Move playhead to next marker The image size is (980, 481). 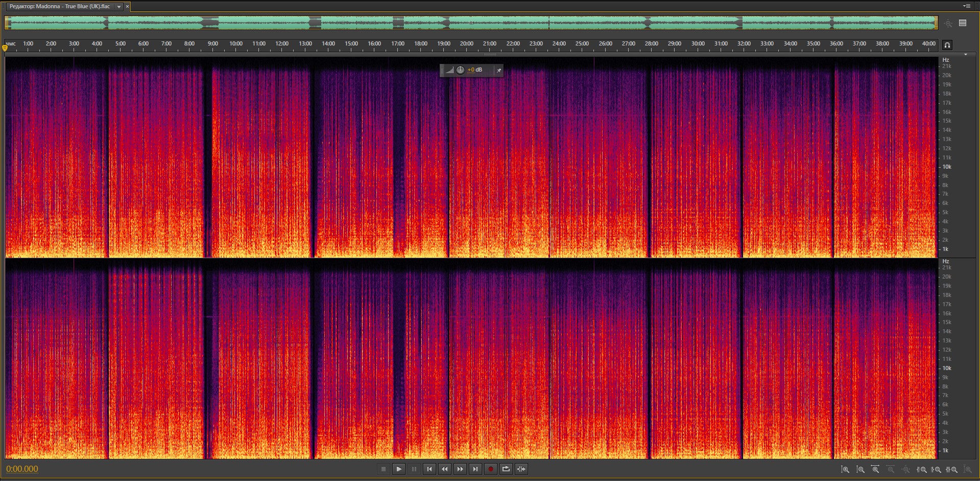coord(475,469)
